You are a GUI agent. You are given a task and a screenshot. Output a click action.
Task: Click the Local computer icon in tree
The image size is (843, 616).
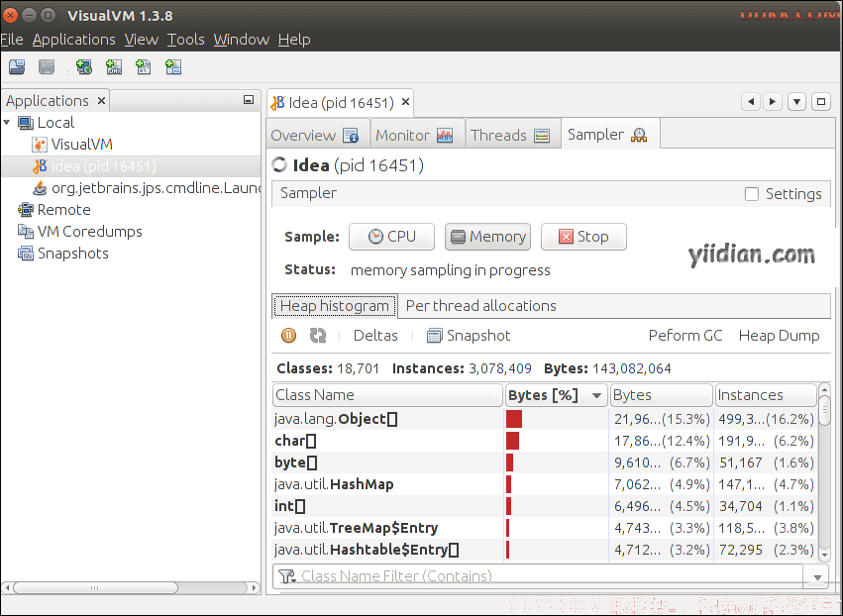26,123
